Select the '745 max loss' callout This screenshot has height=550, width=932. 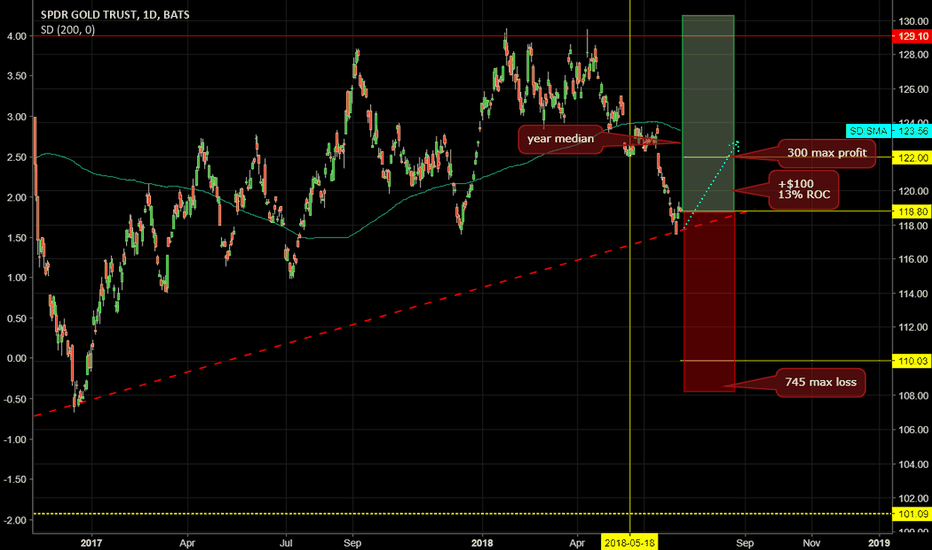pos(820,382)
